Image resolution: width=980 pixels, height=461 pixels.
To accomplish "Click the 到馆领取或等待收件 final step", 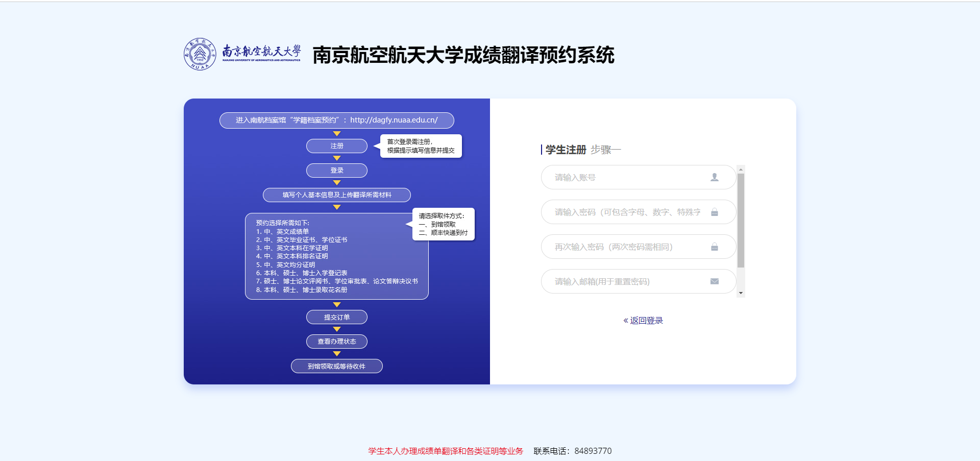I will coord(337,366).
